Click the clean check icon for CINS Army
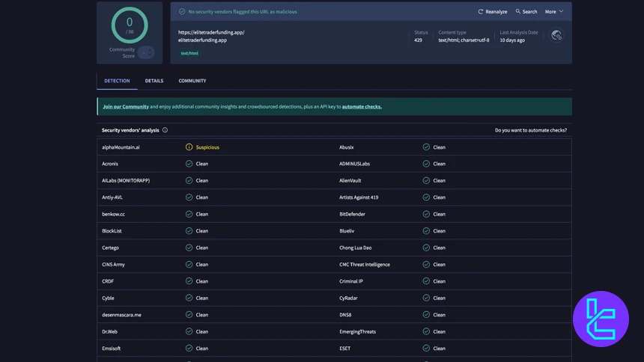644x362 pixels. 189,265
